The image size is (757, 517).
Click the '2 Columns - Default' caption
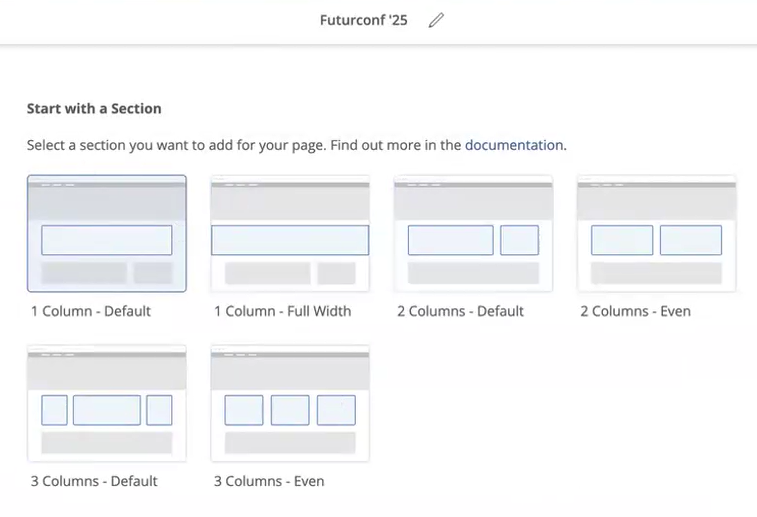[460, 311]
